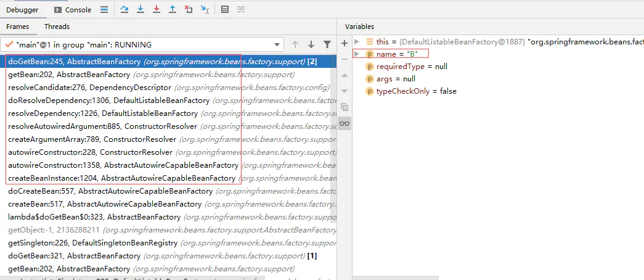Toggle the watches glasses icon in Variables

(x=344, y=123)
